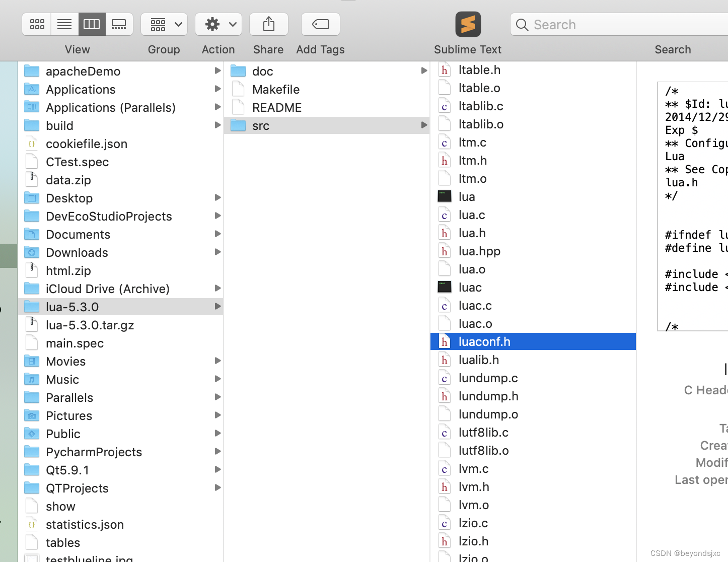Select the src folder

point(327,125)
